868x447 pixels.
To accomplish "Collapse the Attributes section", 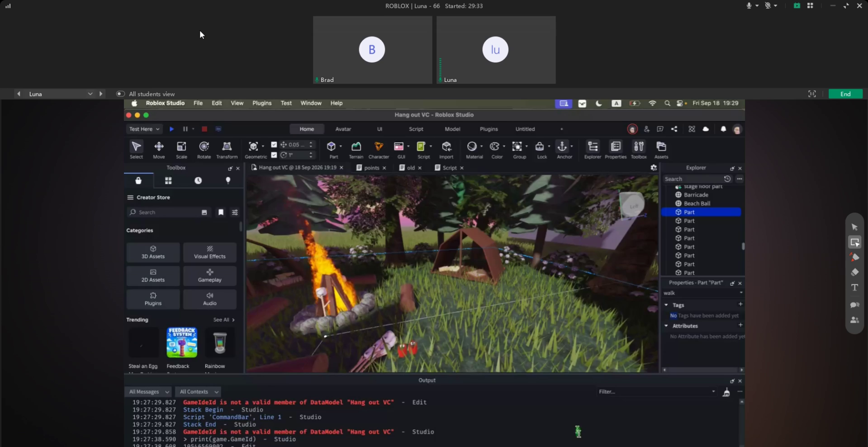I will coord(666,326).
